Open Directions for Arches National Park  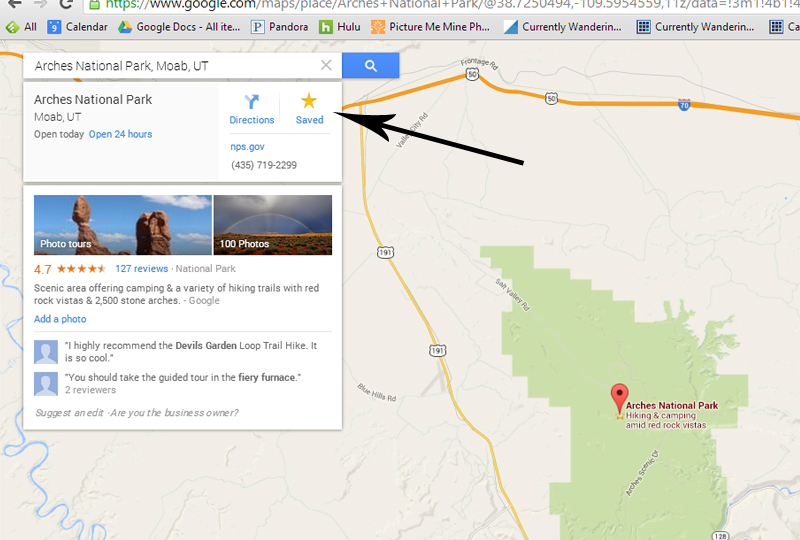252,109
